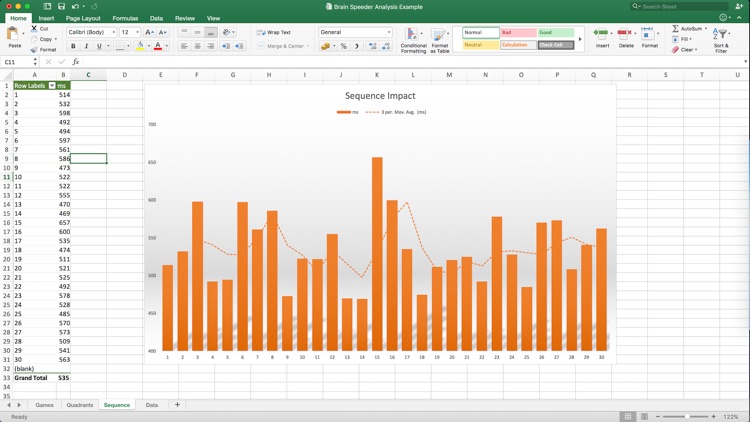The image size is (750, 422).
Task: Increase font size with the large A icon
Action: click(x=149, y=32)
